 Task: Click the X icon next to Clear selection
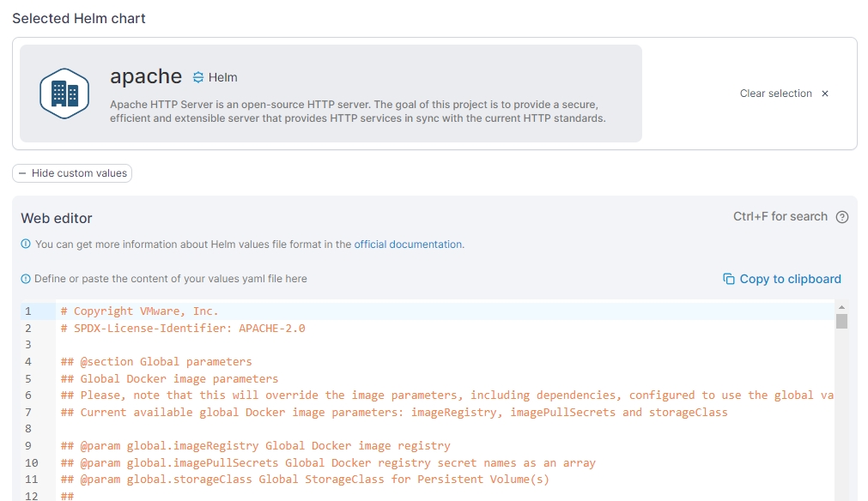pyautogui.click(x=825, y=94)
